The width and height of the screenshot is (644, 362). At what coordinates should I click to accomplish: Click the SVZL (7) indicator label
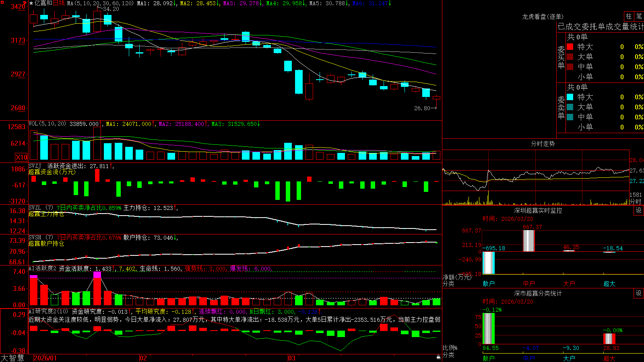[x=41, y=208]
